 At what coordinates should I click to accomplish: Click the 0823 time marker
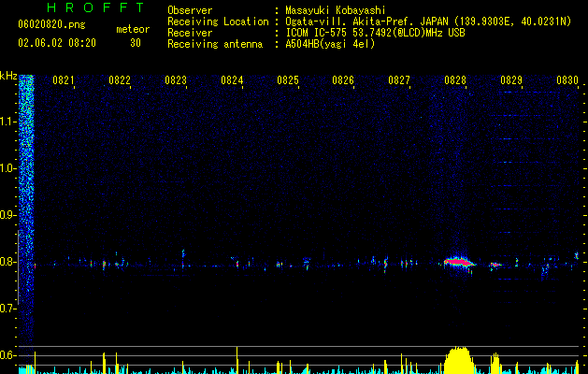click(x=176, y=80)
